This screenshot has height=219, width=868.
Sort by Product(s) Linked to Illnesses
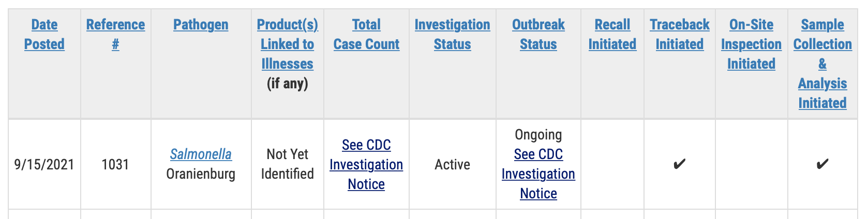pos(288,44)
